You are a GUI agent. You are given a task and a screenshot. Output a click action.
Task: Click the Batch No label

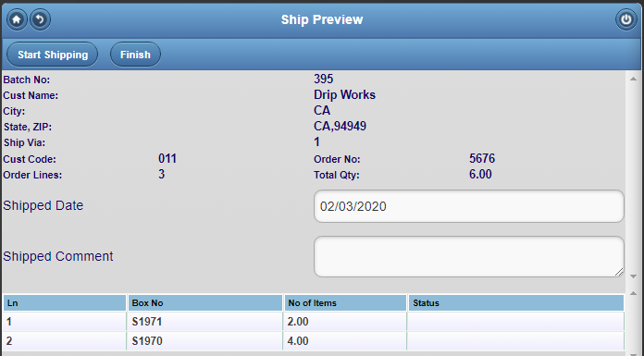[x=27, y=80]
